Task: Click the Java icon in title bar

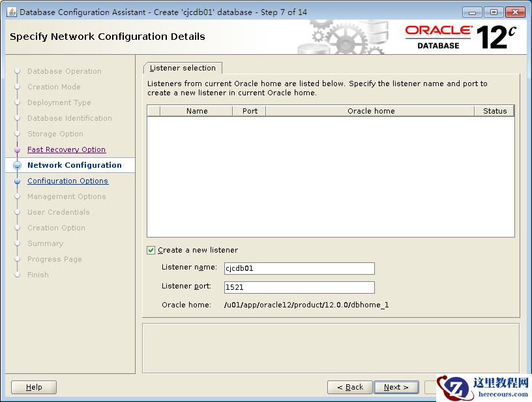Action: coord(11,12)
